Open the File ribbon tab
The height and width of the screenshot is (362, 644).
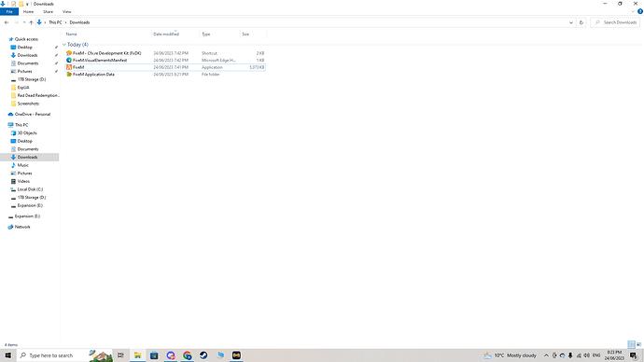click(x=9, y=12)
